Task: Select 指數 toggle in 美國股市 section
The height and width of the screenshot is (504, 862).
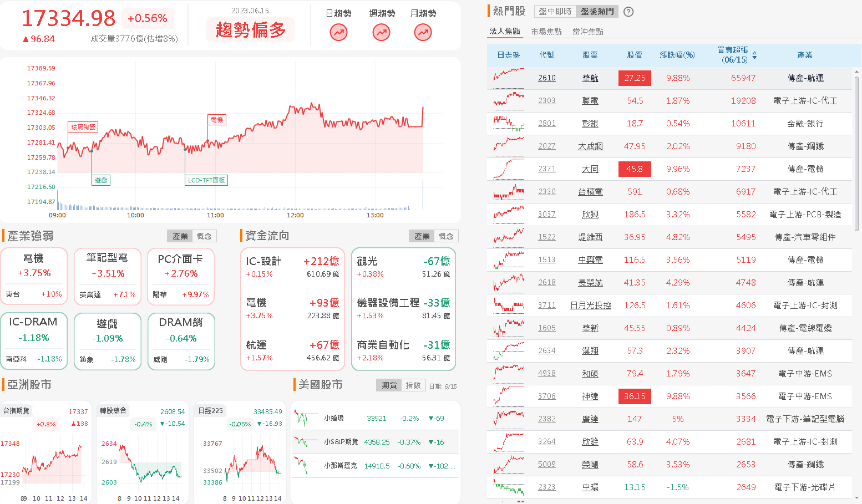Action: pos(413,385)
